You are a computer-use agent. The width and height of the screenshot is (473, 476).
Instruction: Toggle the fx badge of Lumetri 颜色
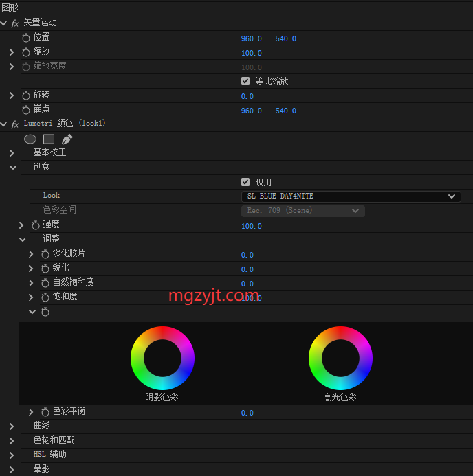(x=15, y=124)
